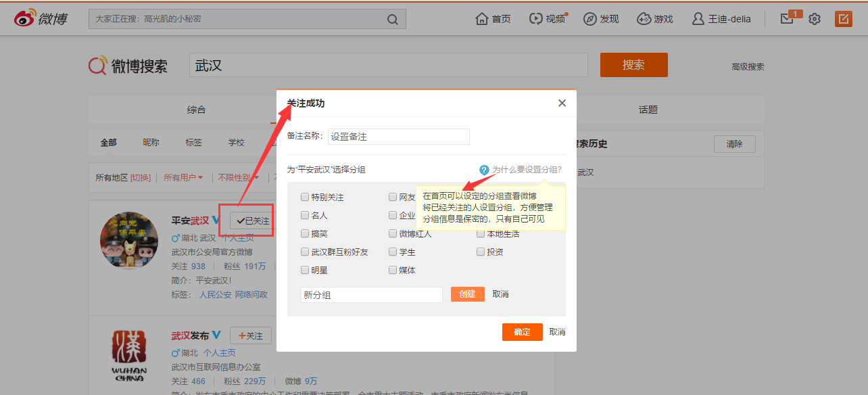Open 为什么要设置分组? help link
The width and height of the screenshot is (868, 395).
click(527, 170)
